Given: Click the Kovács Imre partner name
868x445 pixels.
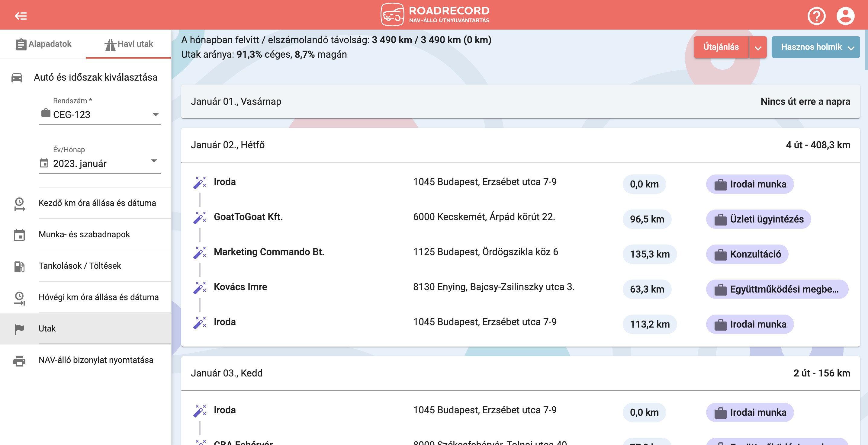Looking at the screenshot, I should tap(240, 287).
